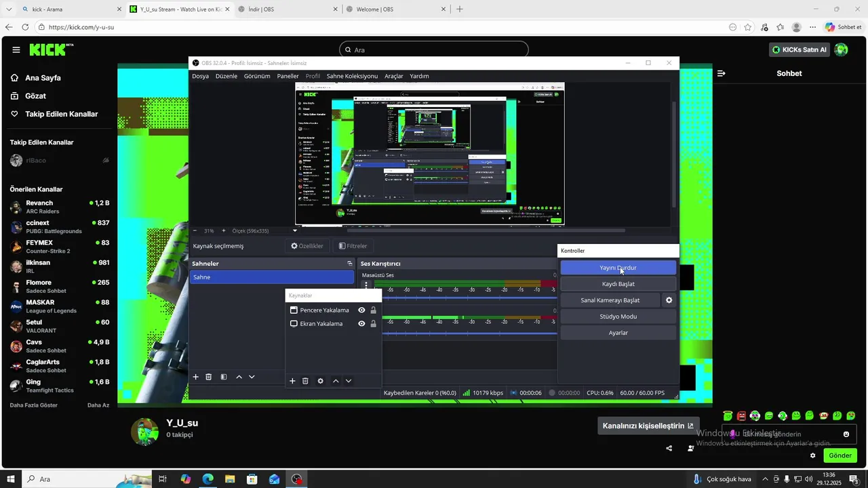Toggle visibility of Ekran Yakalama source

tap(361, 324)
